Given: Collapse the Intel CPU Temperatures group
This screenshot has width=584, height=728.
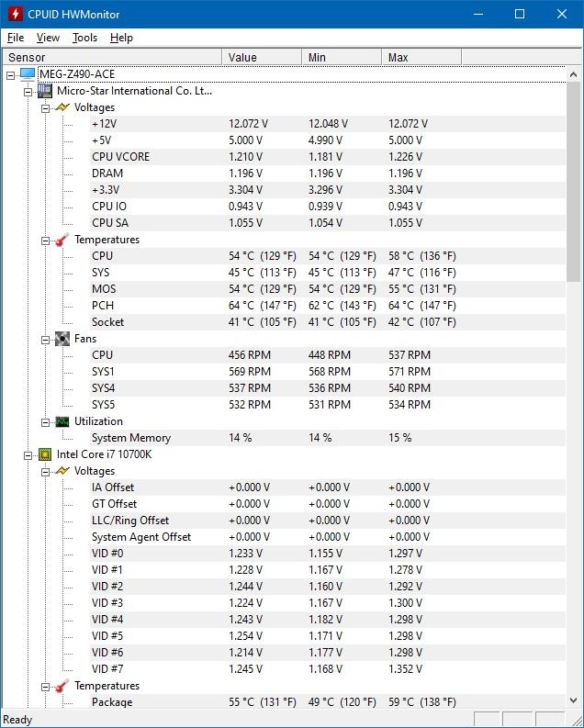Looking at the screenshot, I should (45, 687).
